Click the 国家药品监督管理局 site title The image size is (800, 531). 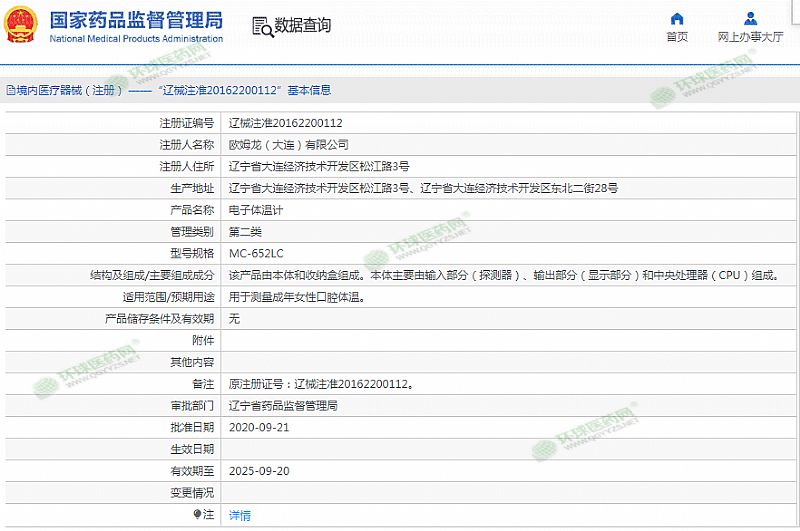coord(136,20)
